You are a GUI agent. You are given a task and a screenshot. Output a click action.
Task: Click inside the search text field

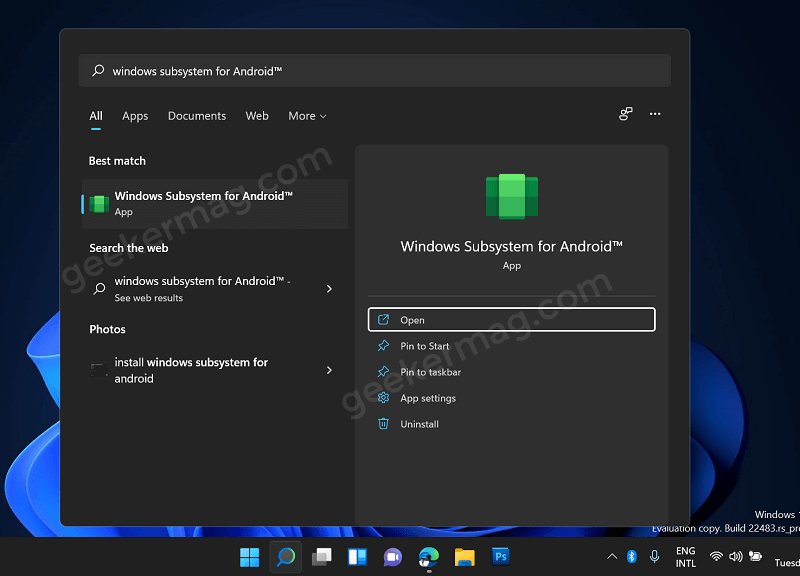(x=374, y=70)
